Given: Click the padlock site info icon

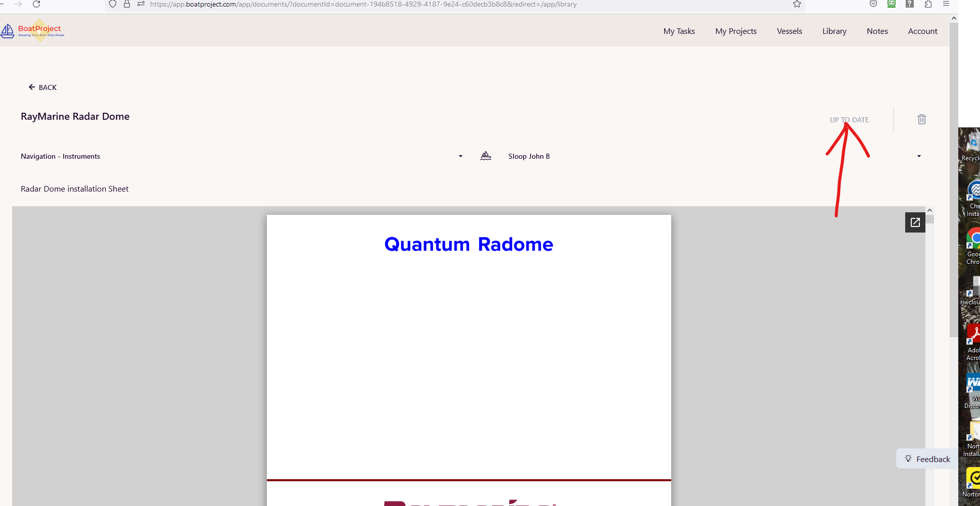Looking at the screenshot, I should pos(127,4).
